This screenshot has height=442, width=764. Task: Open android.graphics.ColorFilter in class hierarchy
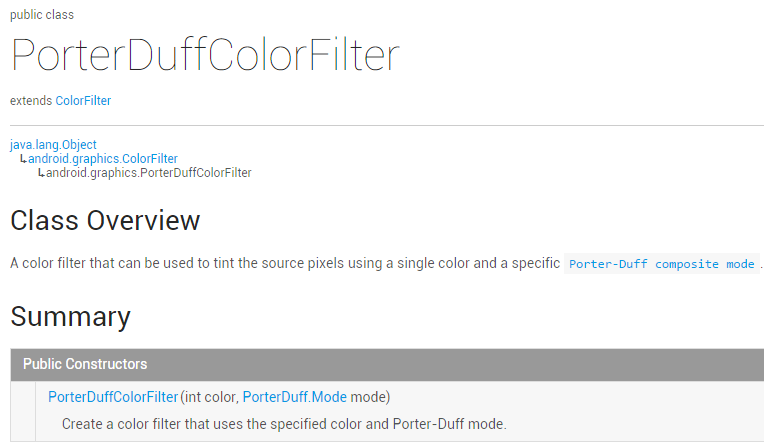coord(103,159)
